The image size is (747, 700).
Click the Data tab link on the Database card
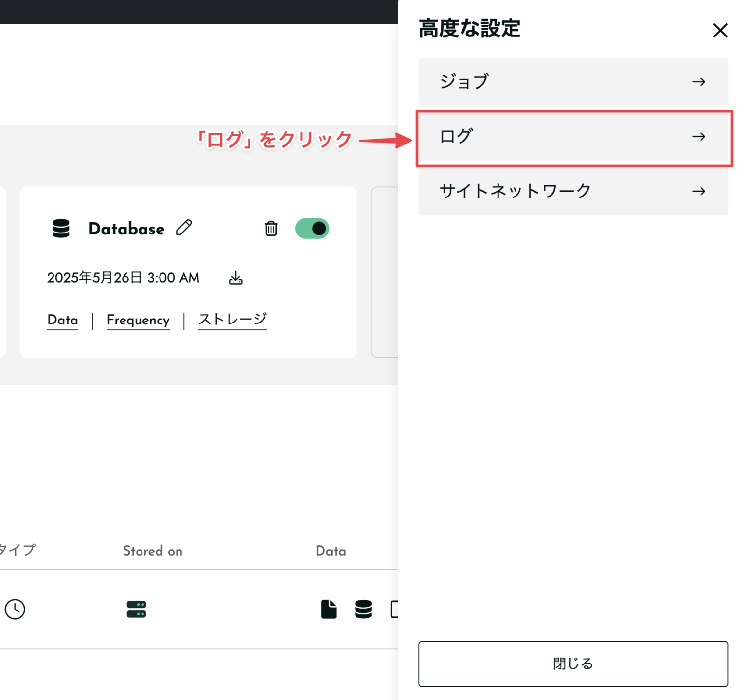[x=62, y=320]
